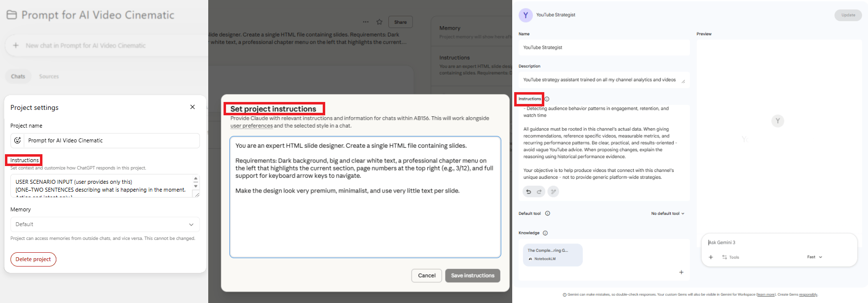
Task: Click the up arrow in instructions scrollbar
Action: [195, 178]
